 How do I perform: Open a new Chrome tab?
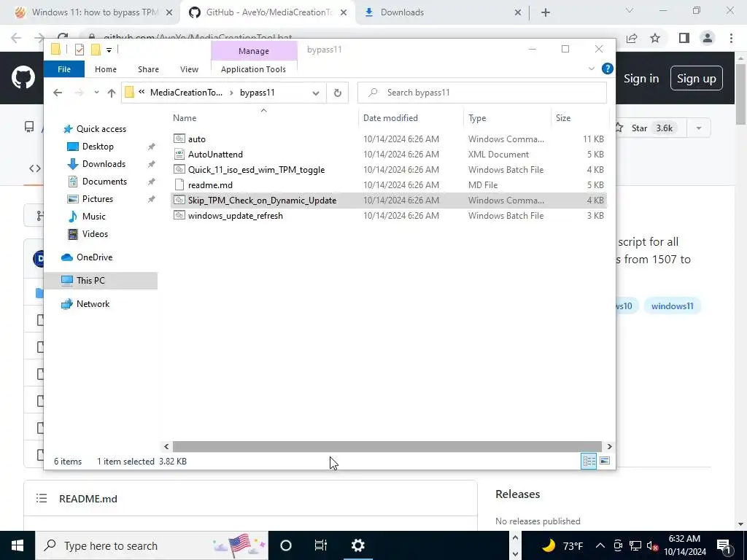[546, 12]
